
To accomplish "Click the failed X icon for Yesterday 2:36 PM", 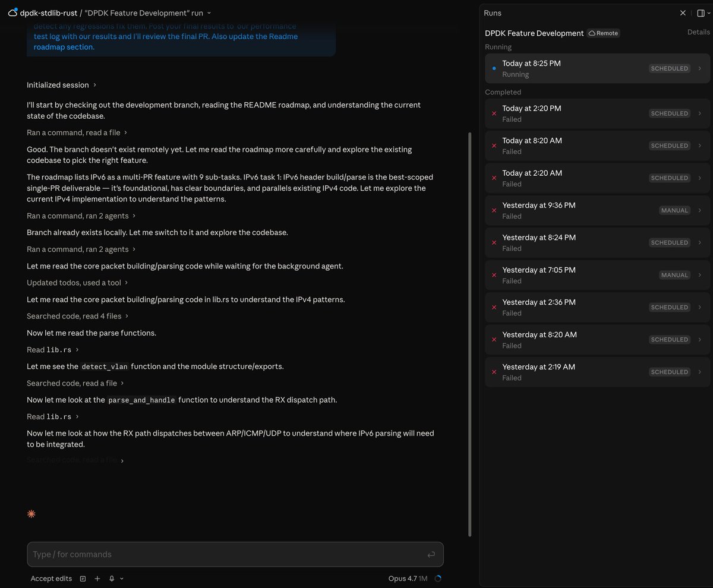I will (494, 307).
